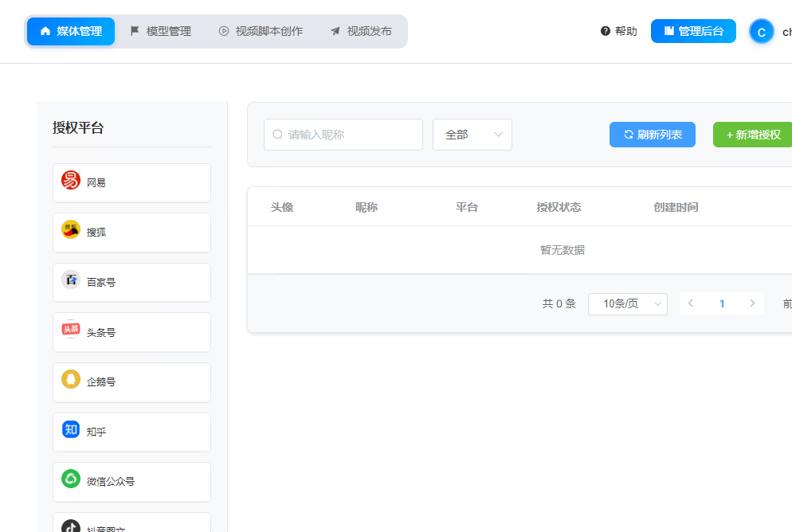Click the 平台 column header
792x532 pixels.
point(467,207)
